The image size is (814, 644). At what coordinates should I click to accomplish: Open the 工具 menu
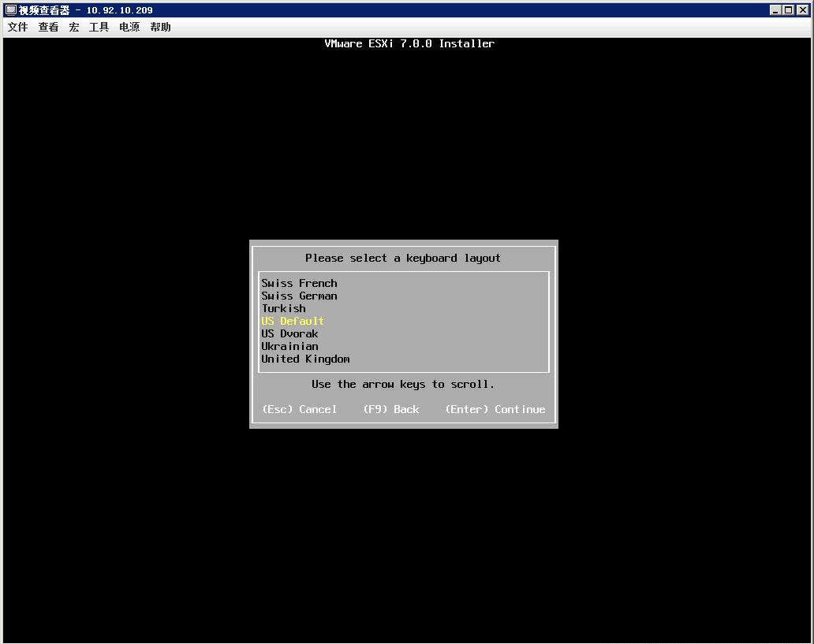tap(98, 26)
